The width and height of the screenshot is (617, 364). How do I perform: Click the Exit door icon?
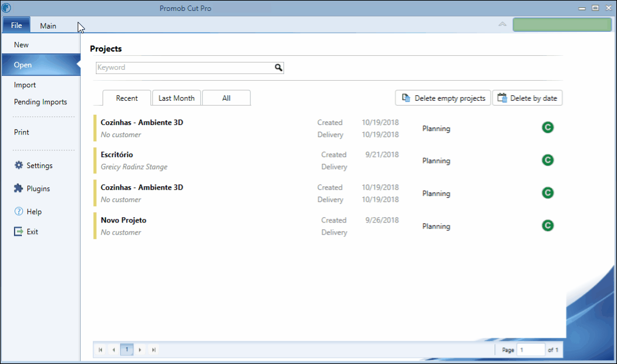click(x=18, y=231)
